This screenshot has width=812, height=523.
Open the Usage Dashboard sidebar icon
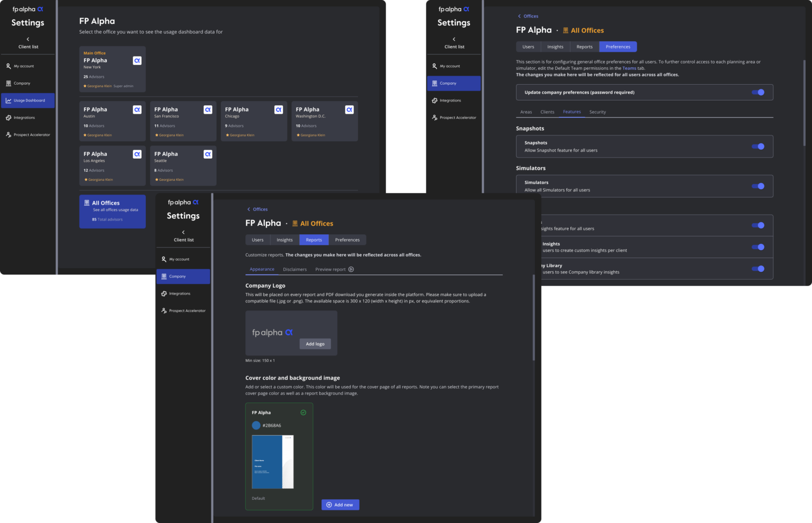(x=10, y=100)
